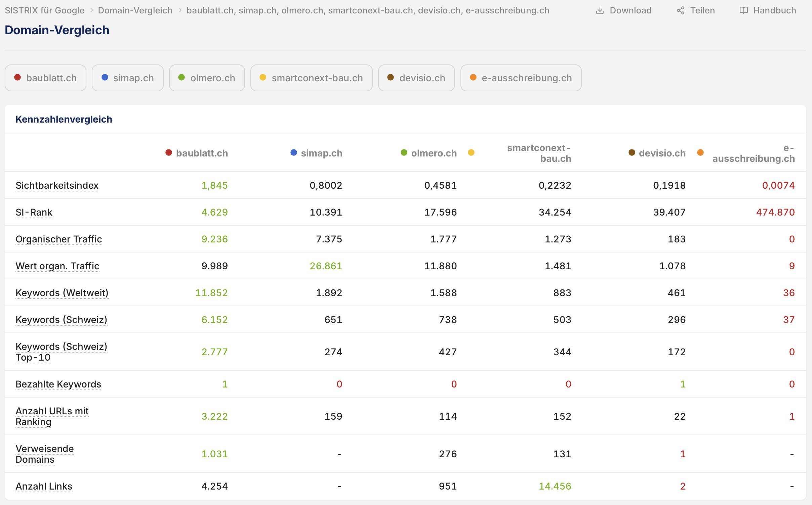Open the Domain-Vergleich breadcrumb link
The image size is (812, 505).
click(135, 10)
